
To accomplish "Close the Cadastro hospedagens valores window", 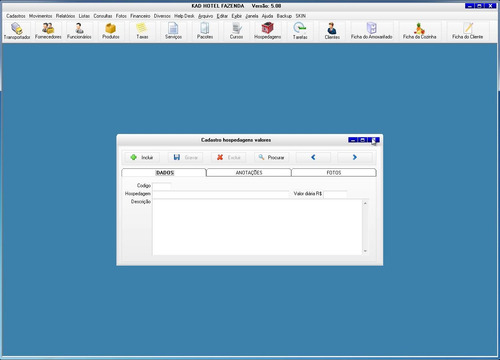I will (x=374, y=140).
